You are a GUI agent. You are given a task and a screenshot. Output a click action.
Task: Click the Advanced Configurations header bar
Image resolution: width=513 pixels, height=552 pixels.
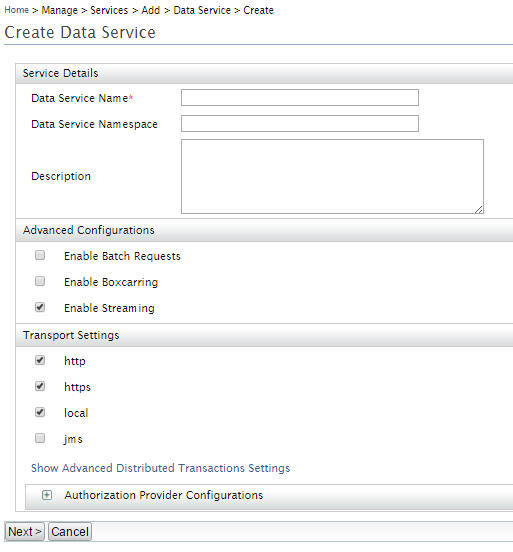pos(264,230)
